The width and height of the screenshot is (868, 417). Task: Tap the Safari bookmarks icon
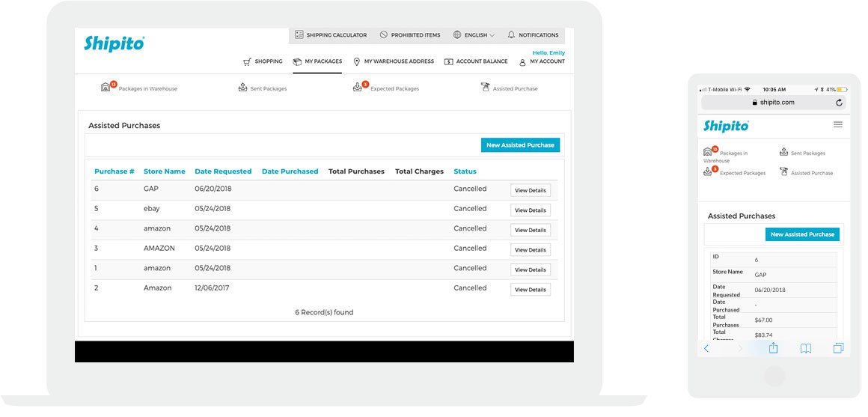coord(806,348)
